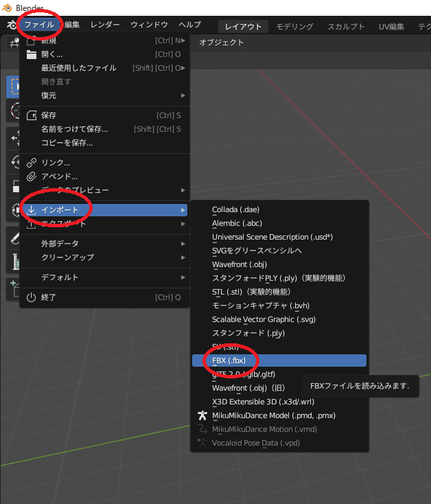
Task: Choose スタンフォードPLY (.ply) (実験的機能)
Action: coord(279,278)
